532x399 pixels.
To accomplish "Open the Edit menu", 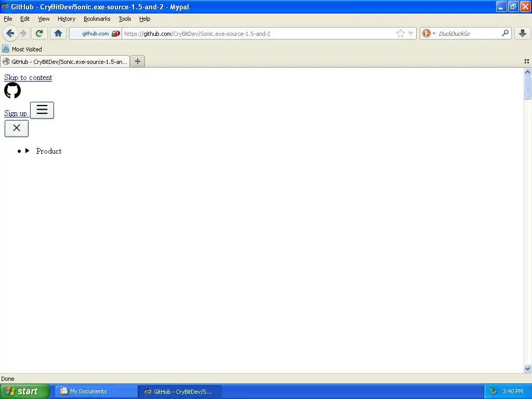I will click(x=25, y=19).
